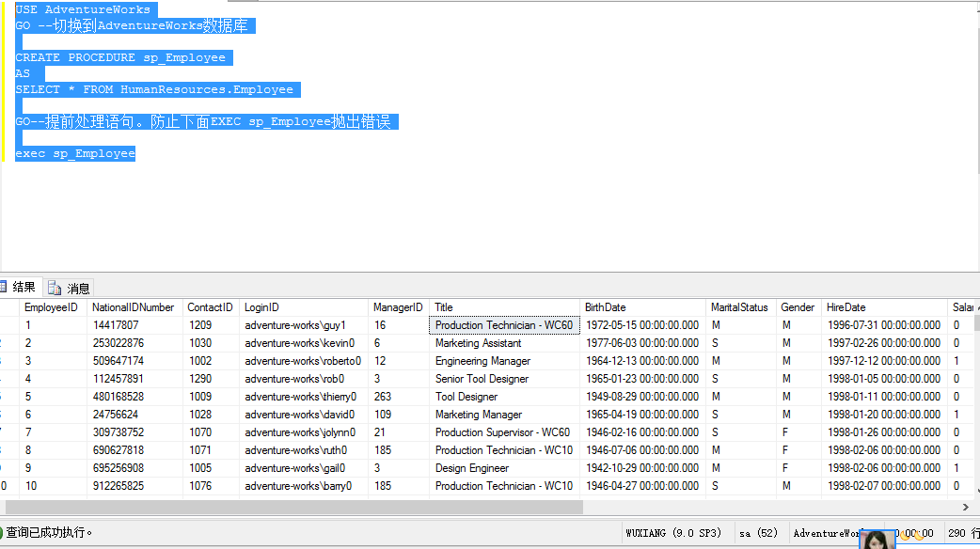Select birth date 1972-05-15 cell
The width and height of the screenshot is (980, 549).
pyautogui.click(x=643, y=325)
